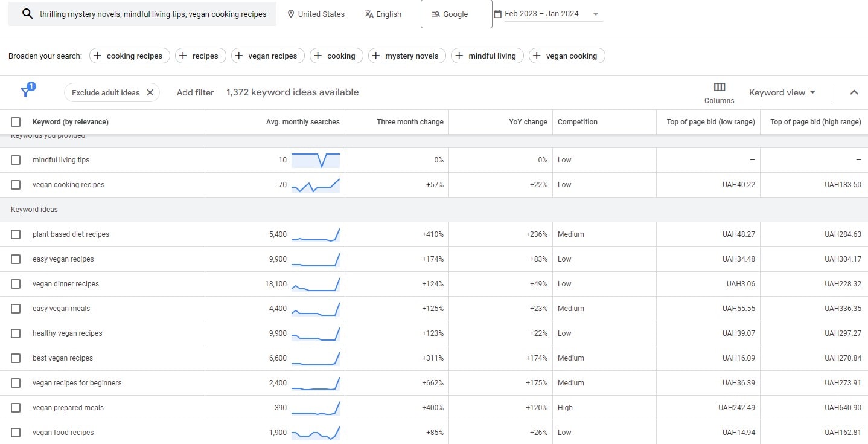Click trend sparkline for vegan cooking recipes
This screenshot has width=868, height=444.
[316, 185]
